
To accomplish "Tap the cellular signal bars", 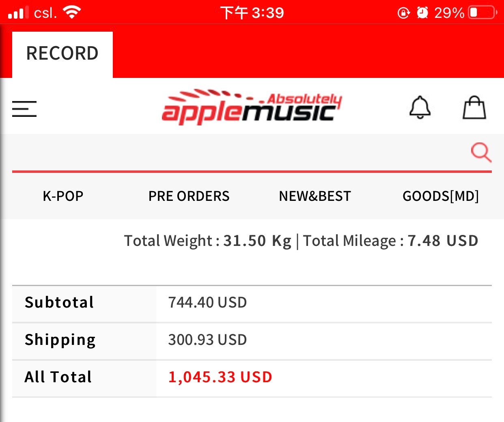I will click(x=18, y=13).
